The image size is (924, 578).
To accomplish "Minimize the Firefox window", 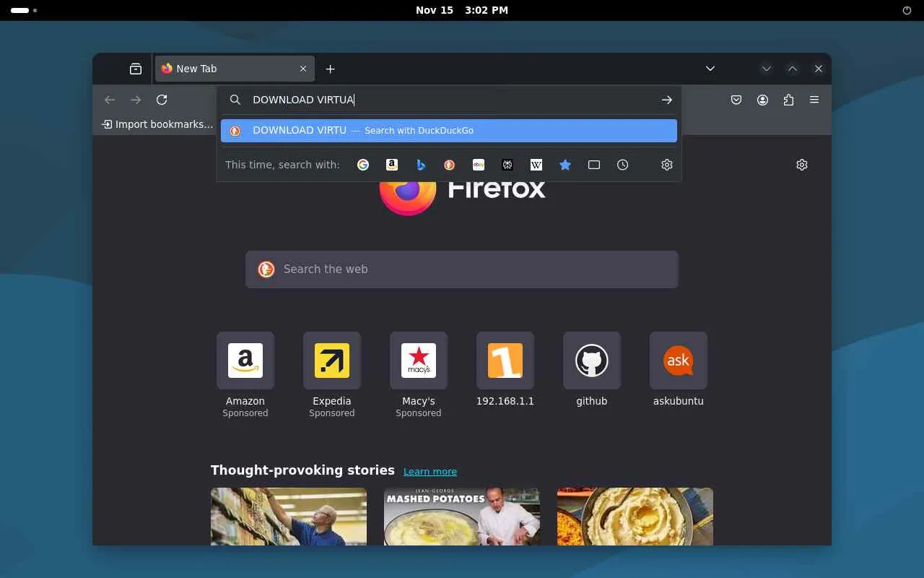I will click(767, 69).
